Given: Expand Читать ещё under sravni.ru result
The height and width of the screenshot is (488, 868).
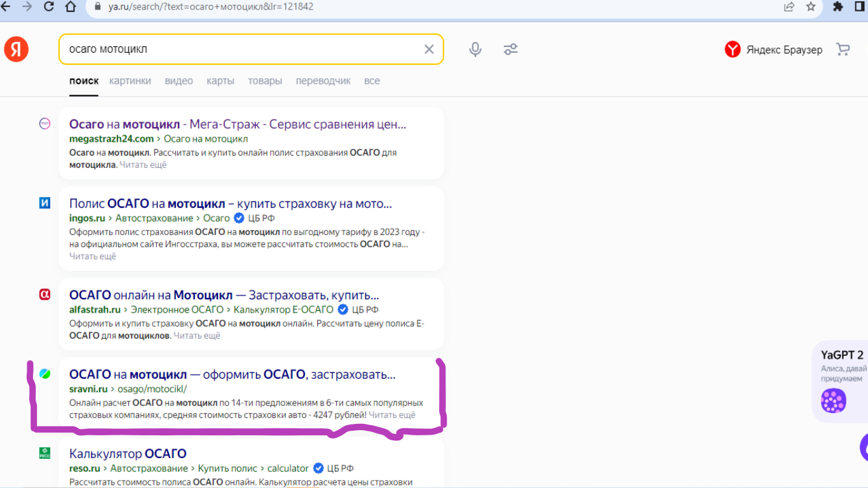Looking at the screenshot, I should [x=392, y=414].
